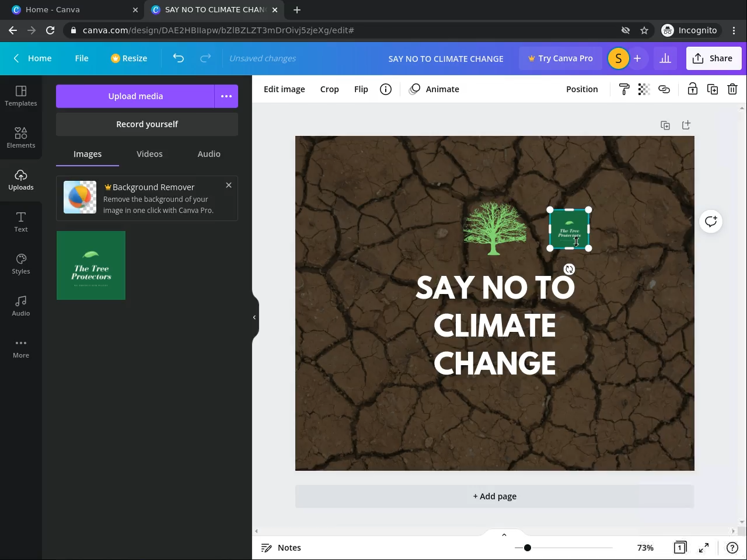Go back to Home
The height and width of the screenshot is (560, 747).
33,58
